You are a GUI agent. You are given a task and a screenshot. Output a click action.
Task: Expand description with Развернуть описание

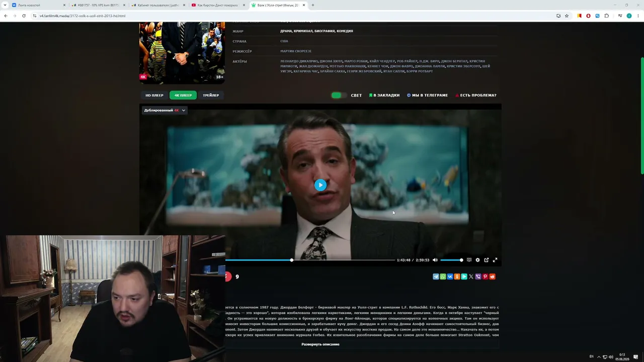(320, 344)
